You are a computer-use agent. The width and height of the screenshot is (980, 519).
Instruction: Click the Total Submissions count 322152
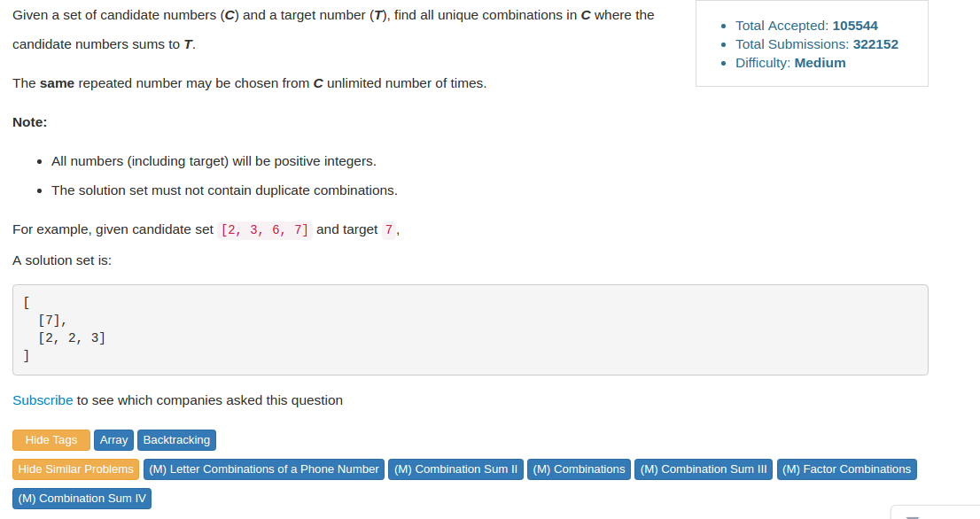[875, 44]
